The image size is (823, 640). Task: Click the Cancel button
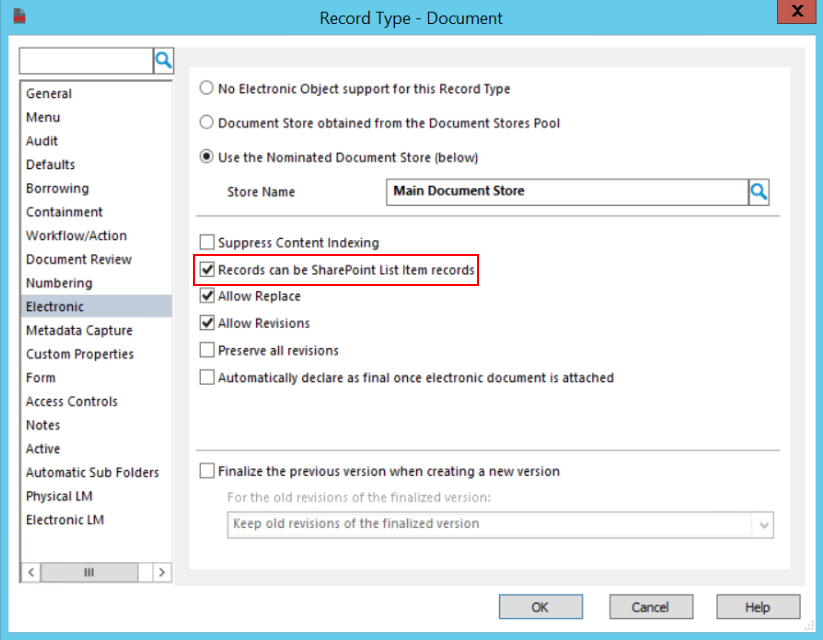click(650, 607)
